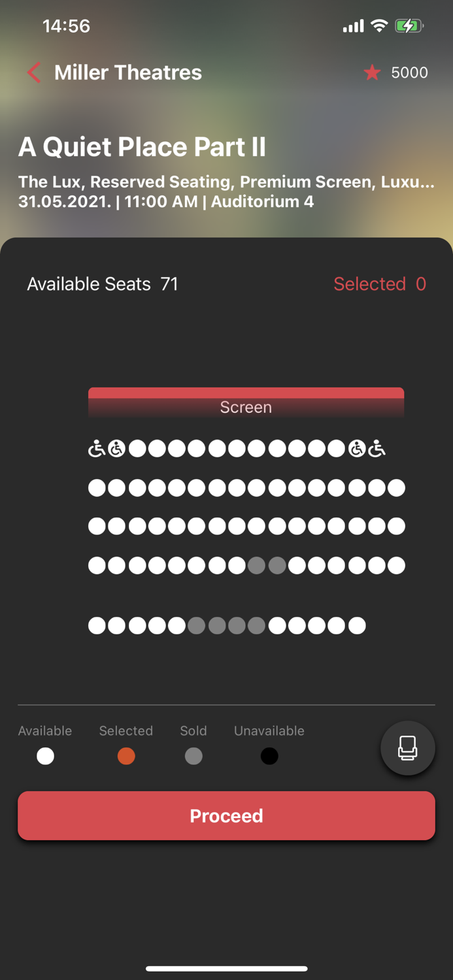Tap the orange Selected legend swatch
453x980 pixels.
126,756
